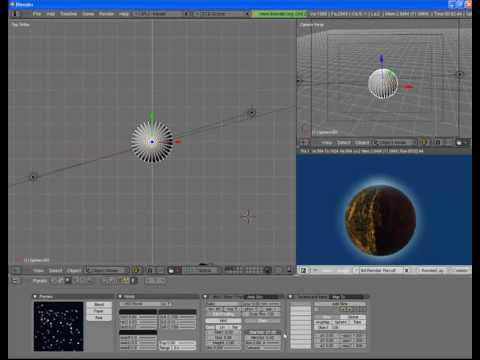Collapse the Preview panel
This screenshot has height=360, width=480.
coord(35,296)
